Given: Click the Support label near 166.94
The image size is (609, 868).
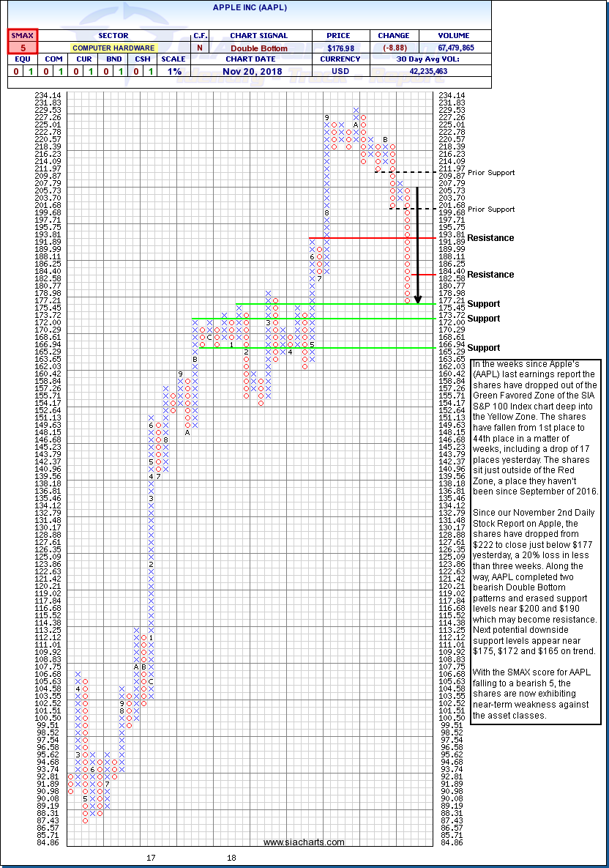Looking at the screenshot, I should coord(484,348).
